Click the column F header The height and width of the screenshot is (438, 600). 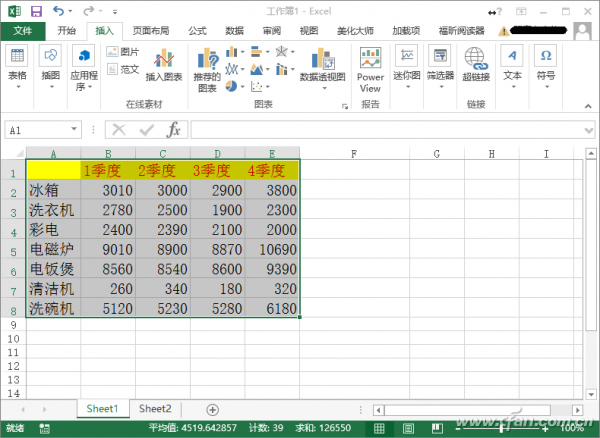tap(354, 153)
